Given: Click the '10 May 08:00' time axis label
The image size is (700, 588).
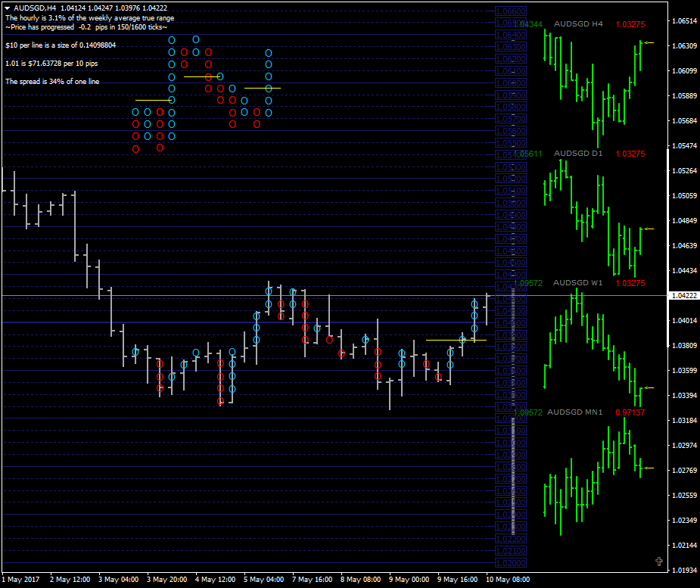Looking at the screenshot, I should (x=508, y=580).
